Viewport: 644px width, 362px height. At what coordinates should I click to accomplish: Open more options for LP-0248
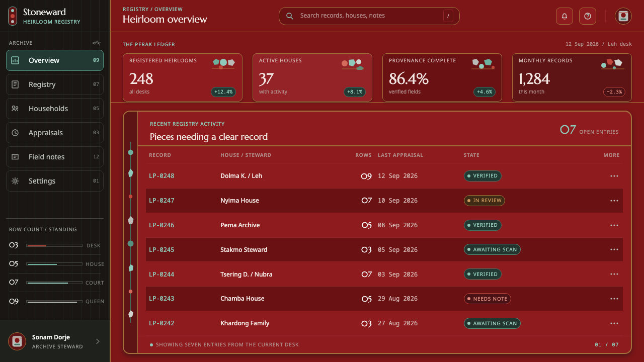(614, 176)
